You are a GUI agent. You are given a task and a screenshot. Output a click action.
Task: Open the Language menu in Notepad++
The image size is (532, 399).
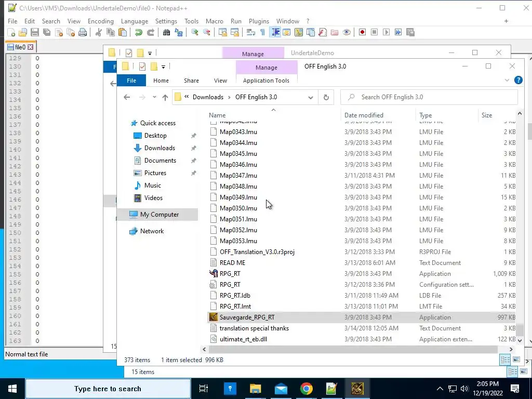point(135,21)
